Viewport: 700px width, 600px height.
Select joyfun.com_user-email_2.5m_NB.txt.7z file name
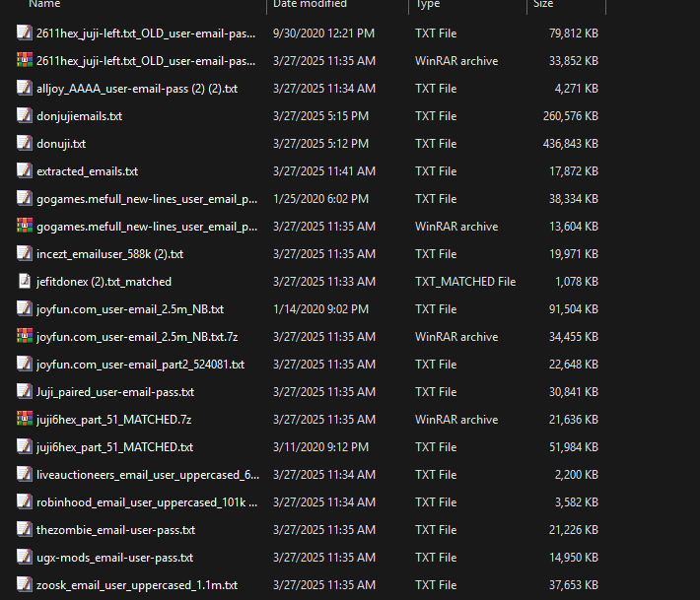[137, 337]
